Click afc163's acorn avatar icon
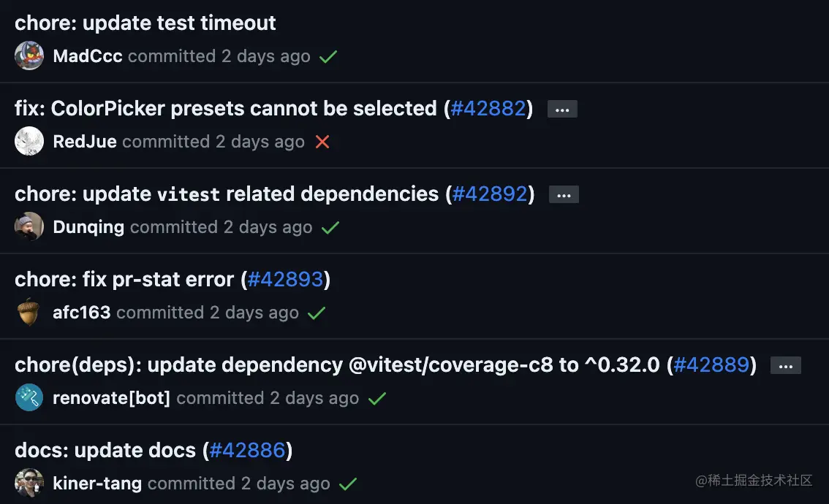 pyautogui.click(x=29, y=312)
